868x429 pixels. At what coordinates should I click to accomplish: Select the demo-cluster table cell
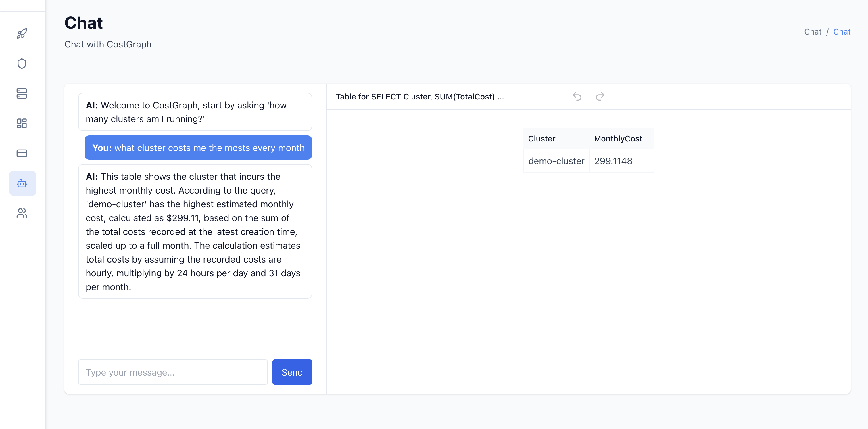tap(556, 161)
